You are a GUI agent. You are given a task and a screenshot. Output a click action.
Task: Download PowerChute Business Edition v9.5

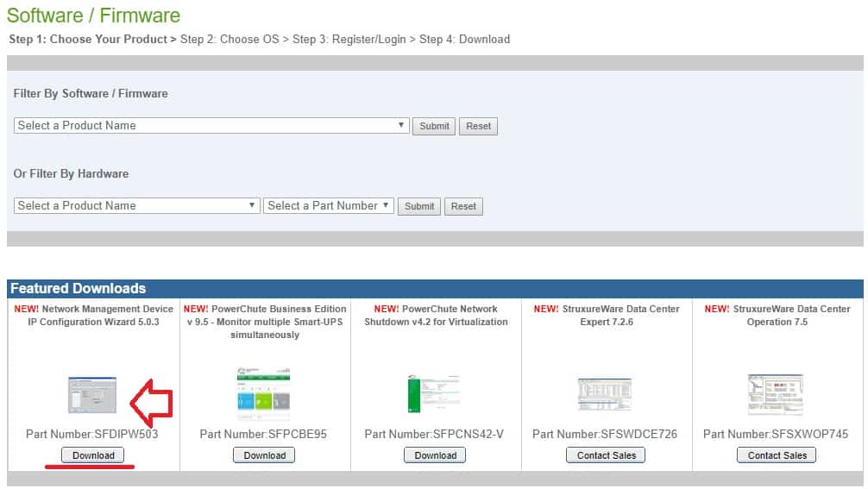coord(264,455)
